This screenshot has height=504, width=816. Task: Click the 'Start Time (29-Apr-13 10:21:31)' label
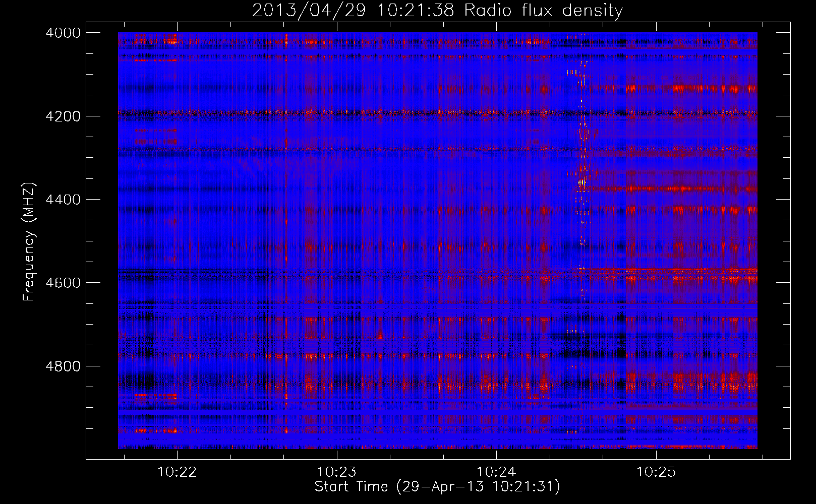[437, 487]
